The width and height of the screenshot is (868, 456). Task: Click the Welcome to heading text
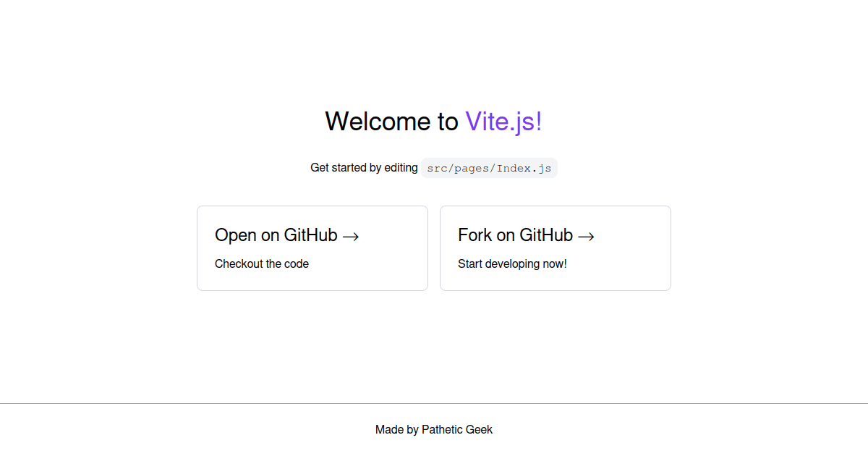click(x=393, y=121)
